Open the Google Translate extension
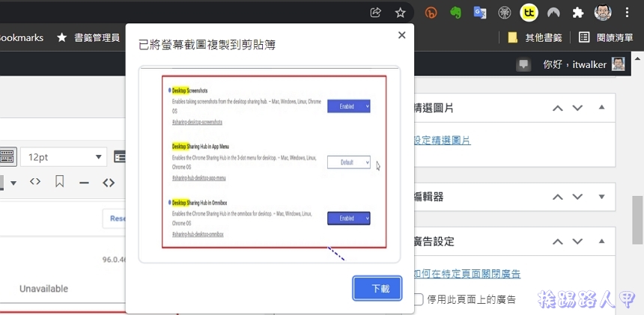The image size is (644, 315). (x=480, y=13)
